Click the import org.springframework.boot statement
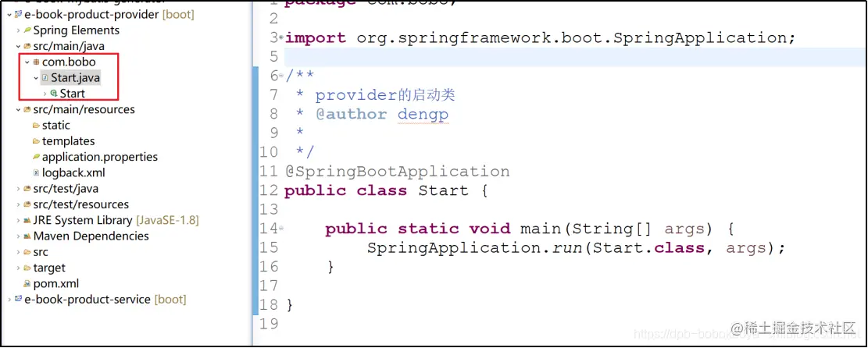This screenshot has height=348, width=868. pyautogui.click(x=541, y=37)
